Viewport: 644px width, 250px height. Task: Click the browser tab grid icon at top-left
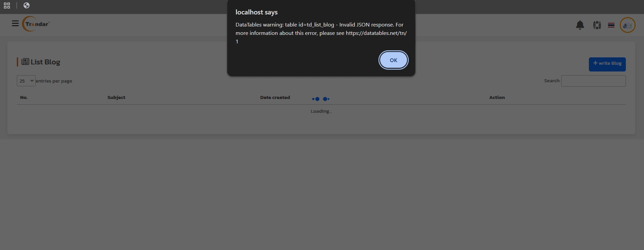7,5
